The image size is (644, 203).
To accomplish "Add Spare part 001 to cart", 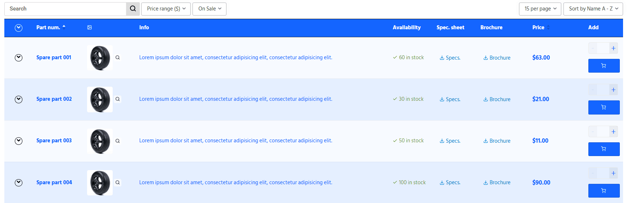I will 604,66.
